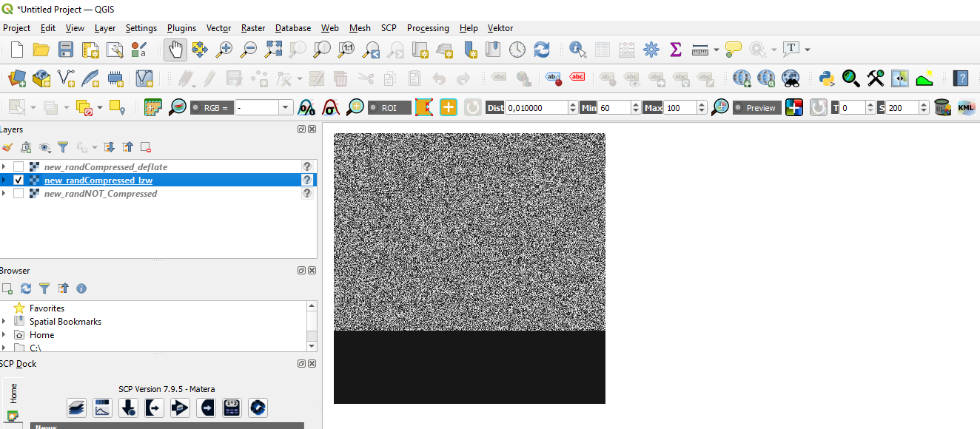This screenshot has width=980, height=429.
Task: Open the SCP Band set tool
Action: [76, 408]
